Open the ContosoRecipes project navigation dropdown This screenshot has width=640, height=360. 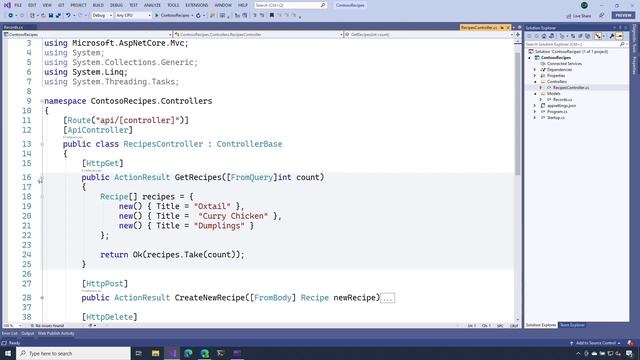click(87, 35)
